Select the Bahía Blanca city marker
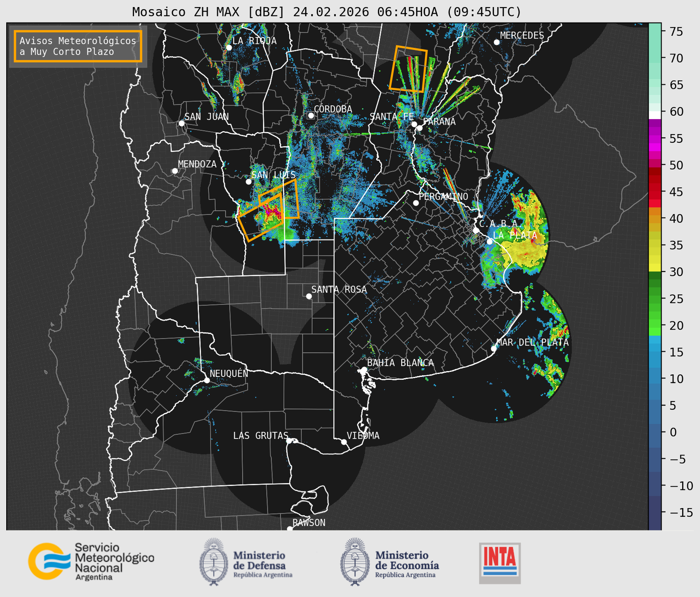This screenshot has height=597, width=700. tap(364, 369)
